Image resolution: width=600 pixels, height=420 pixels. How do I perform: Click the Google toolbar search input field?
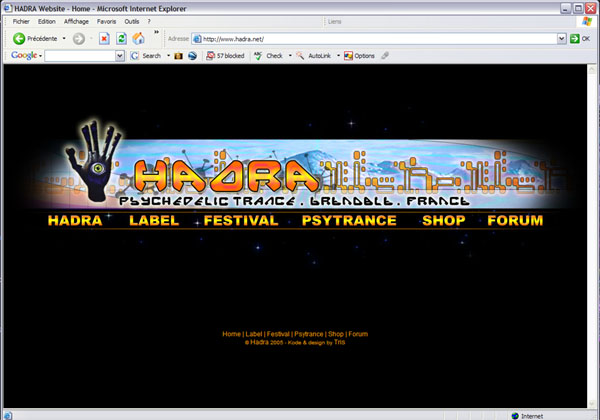(x=80, y=56)
